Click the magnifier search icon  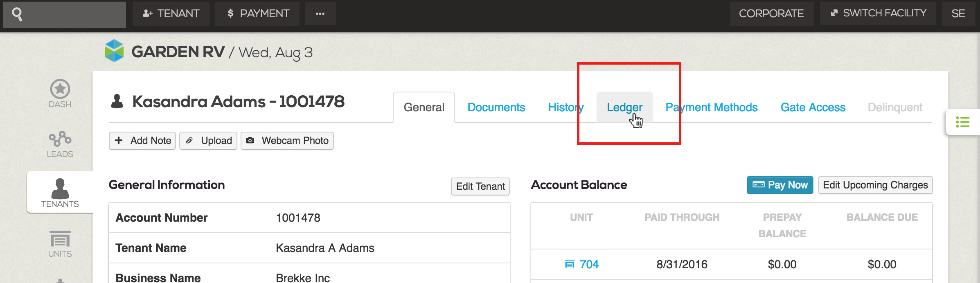pyautogui.click(x=17, y=14)
